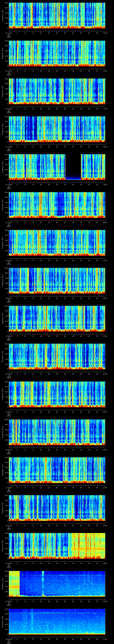This screenshot has width=114, height=644.
Task: Click the "15:00" end time label
Action: (x=105, y=33)
